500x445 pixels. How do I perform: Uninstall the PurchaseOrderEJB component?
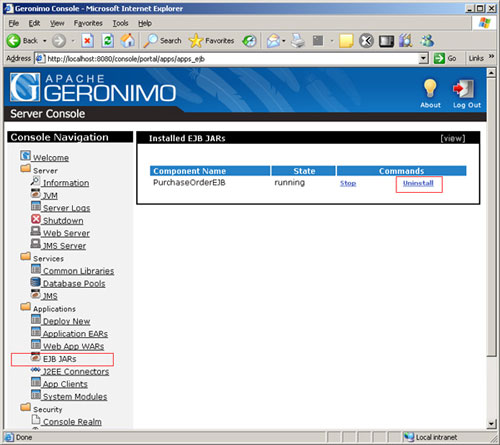pyautogui.click(x=418, y=183)
